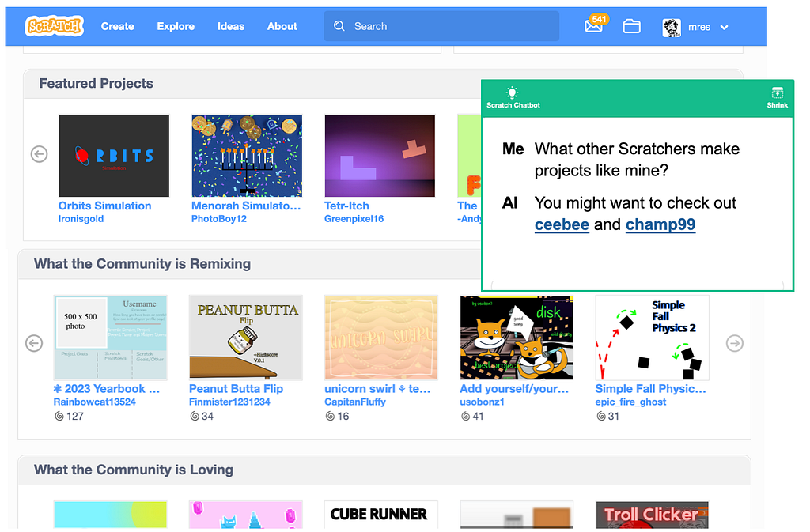Image resolution: width=810 pixels, height=532 pixels.
Task: Open Orbits Simulation thumbnail
Action: coord(114,155)
